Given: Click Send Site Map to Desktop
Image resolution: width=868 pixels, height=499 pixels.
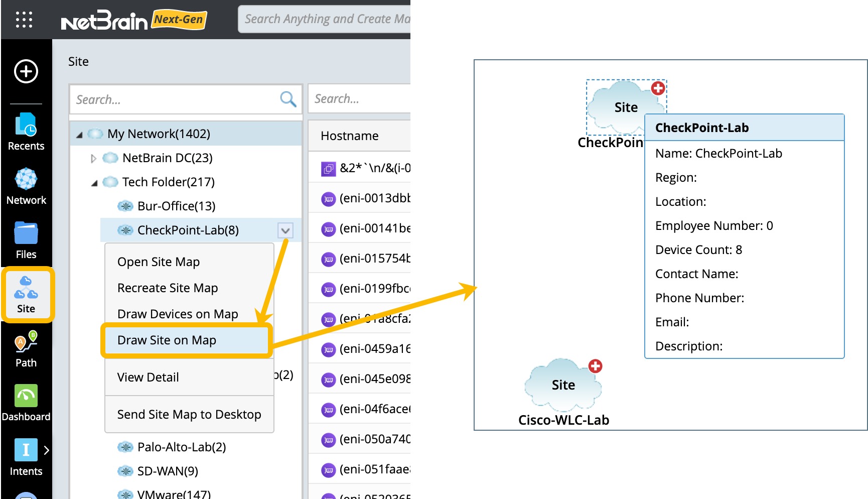Looking at the screenshot, I should (x=189, y=415).
